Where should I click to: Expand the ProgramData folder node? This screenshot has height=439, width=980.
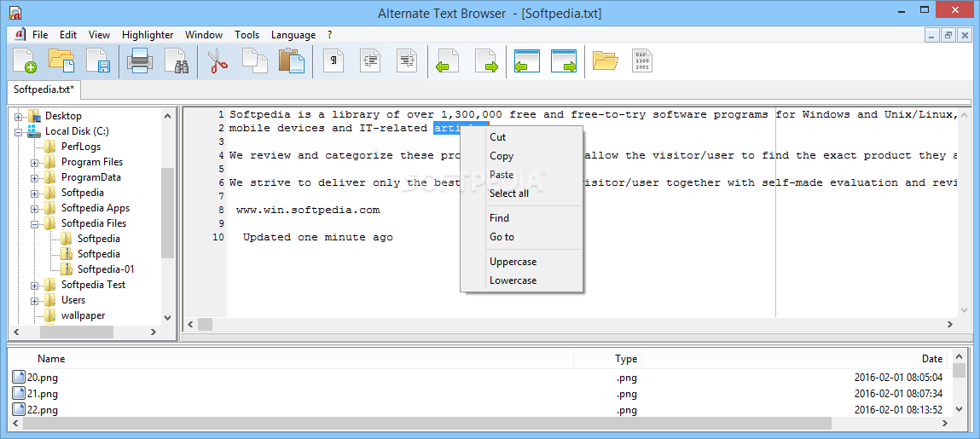(x=34, y=177)
